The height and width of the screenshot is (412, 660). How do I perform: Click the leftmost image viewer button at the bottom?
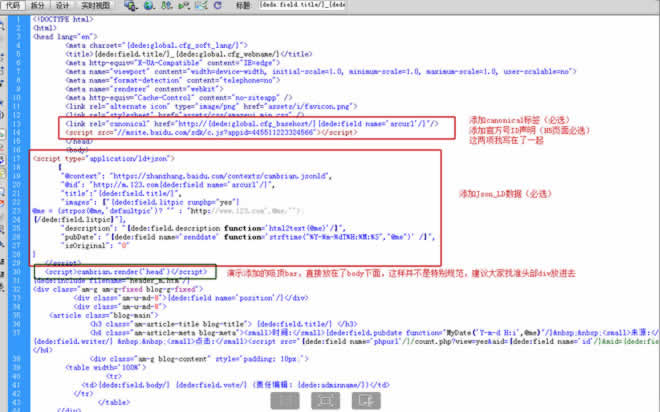[285, 399]
